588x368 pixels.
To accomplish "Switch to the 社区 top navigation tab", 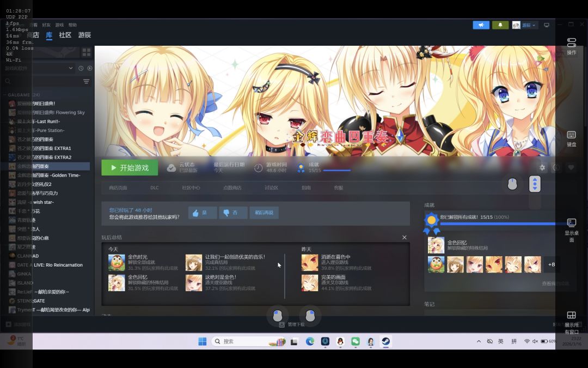I will point(65,35).
